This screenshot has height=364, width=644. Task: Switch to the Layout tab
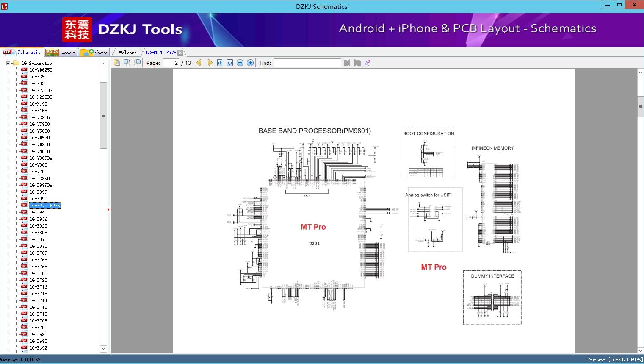point(61,53)
